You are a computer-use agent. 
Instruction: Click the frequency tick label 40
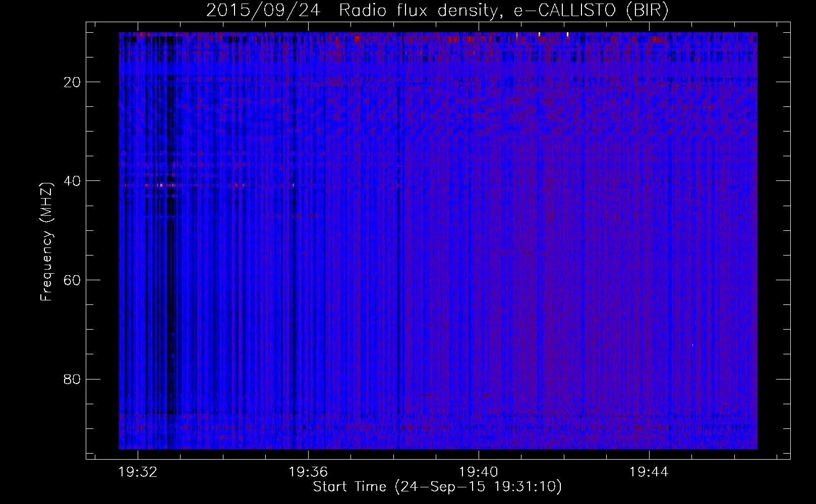(73, 181)
